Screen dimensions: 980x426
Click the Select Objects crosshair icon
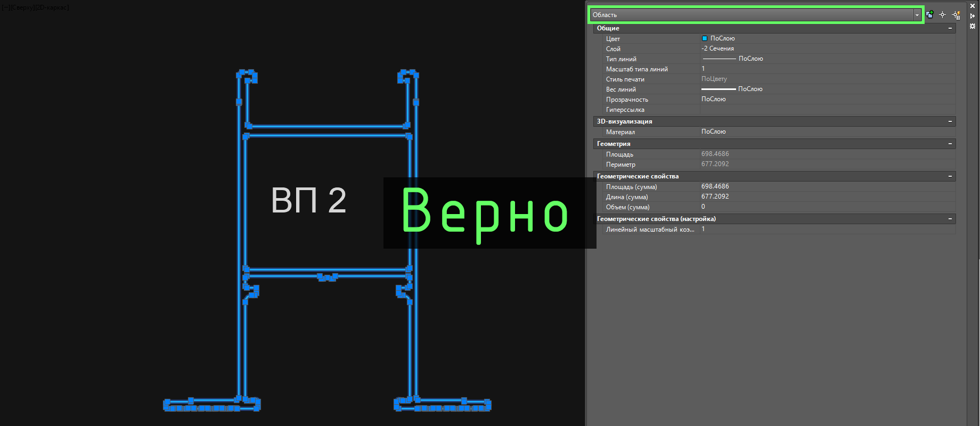coord(942,15)
